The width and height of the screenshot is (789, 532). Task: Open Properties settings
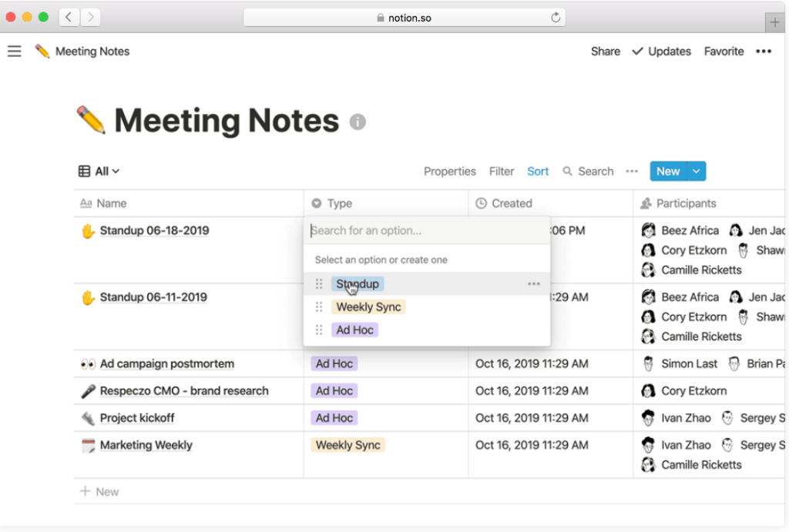(449, 171)
